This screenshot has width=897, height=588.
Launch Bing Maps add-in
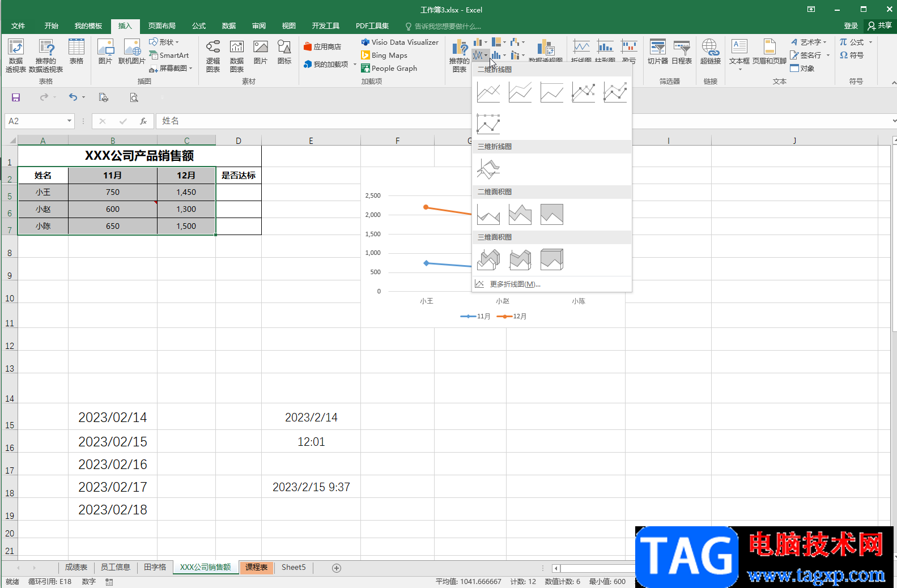point(384,55)
